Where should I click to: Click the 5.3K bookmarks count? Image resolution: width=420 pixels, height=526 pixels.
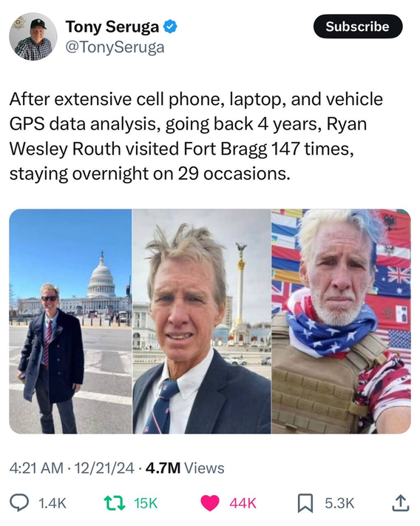339,504
